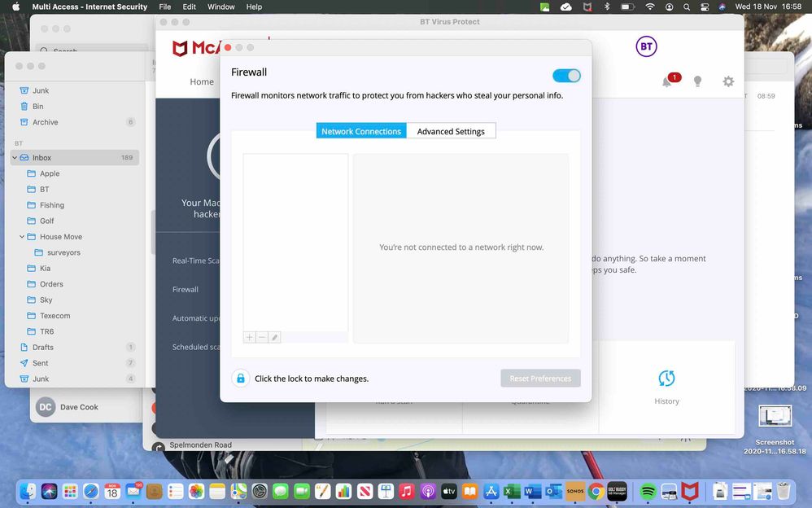812x508 pixels.
Task: Open the McAfee icon in the Dock
Action: point(690,492)
